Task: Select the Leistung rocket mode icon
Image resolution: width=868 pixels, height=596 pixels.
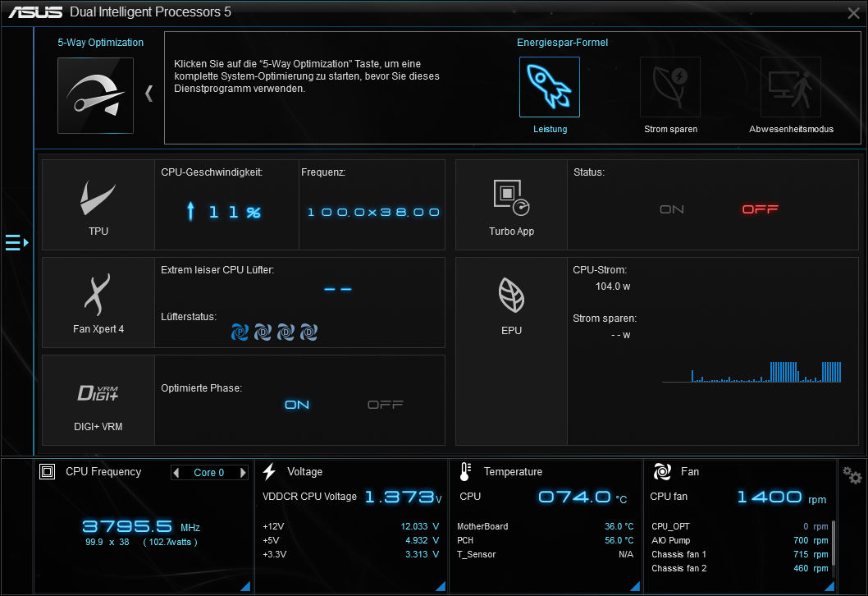Action: click(549, 87)
